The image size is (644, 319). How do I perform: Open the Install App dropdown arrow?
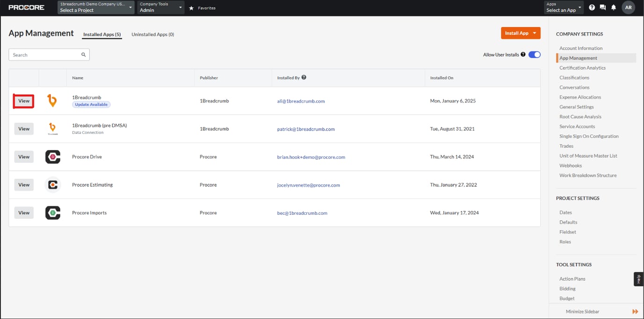[x=535, y=33]
